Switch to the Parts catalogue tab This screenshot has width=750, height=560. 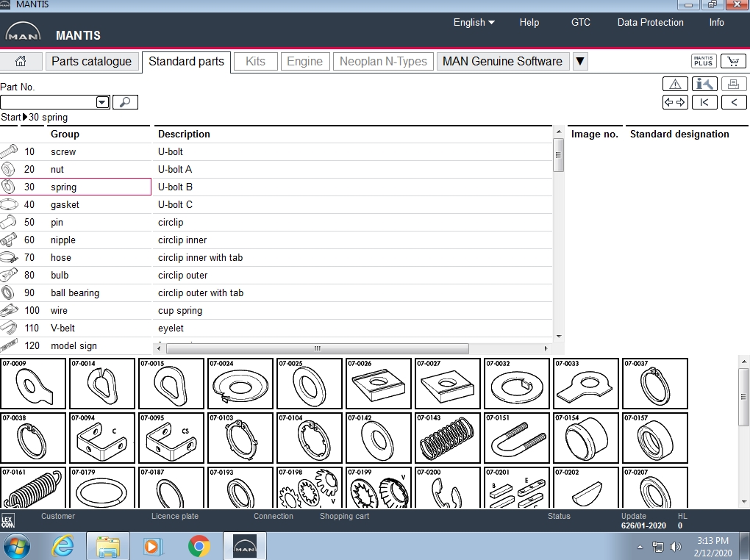pos(92,61)
